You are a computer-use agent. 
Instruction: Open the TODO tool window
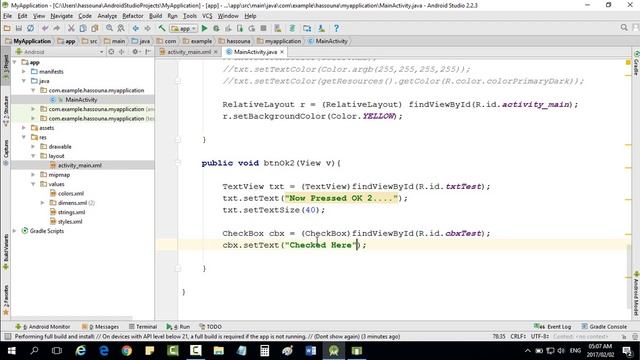point(211,327)
